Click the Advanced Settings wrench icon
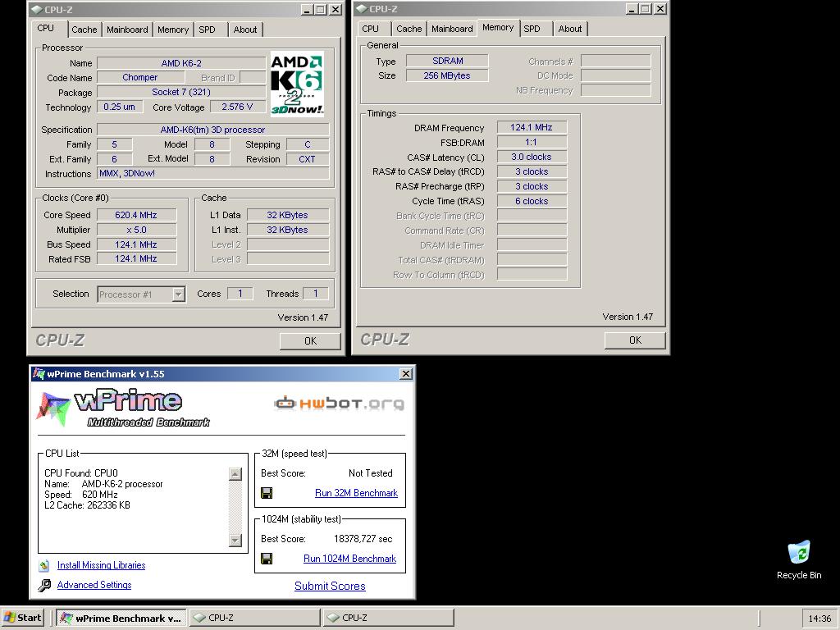The image size is (840, 630). click(x=44, y=585)
